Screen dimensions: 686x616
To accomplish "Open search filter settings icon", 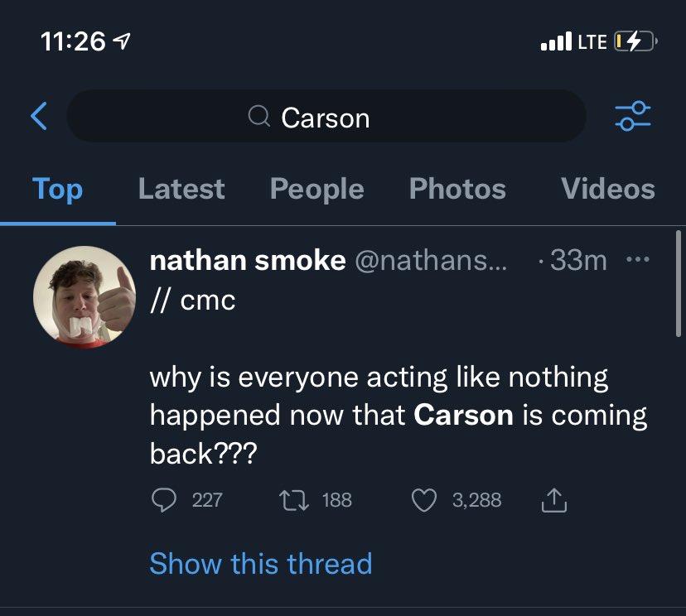I will tap(633, 117).
